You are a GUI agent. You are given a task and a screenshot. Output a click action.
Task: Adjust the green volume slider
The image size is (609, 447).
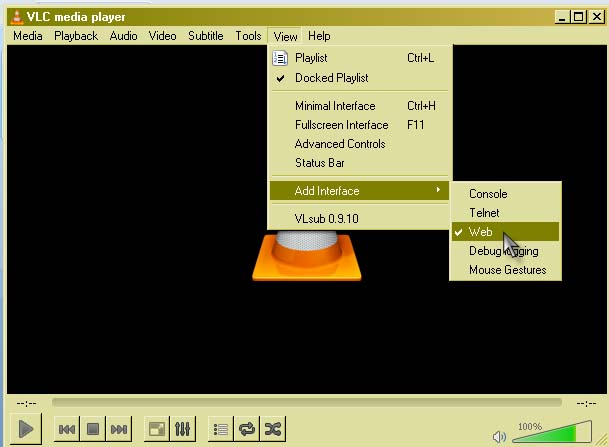click(552, 432)
